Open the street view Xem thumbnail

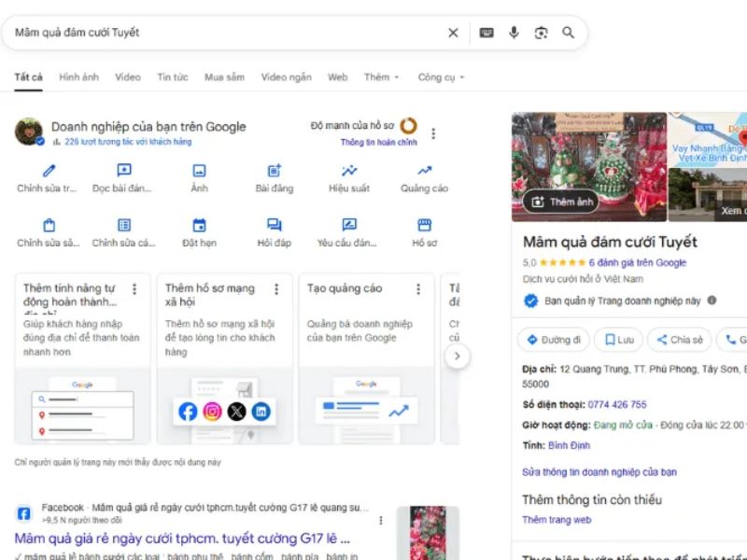[708, 195]
